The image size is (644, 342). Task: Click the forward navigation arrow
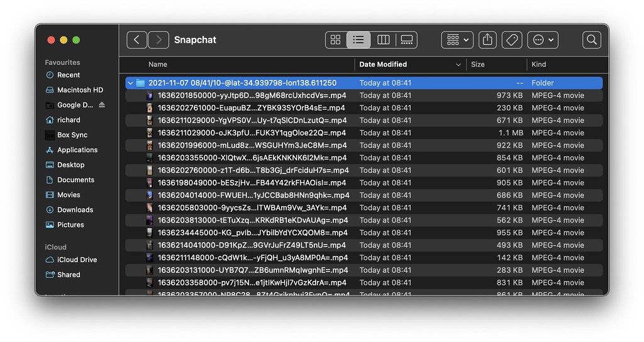pos(158,40)
